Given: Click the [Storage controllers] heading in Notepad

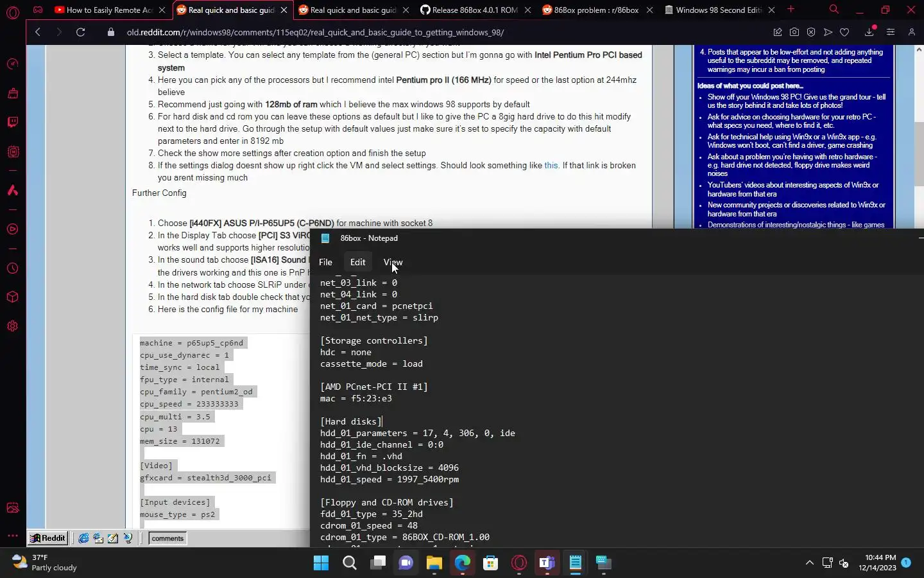Looking at the screenshot, I should pos(374,340).
